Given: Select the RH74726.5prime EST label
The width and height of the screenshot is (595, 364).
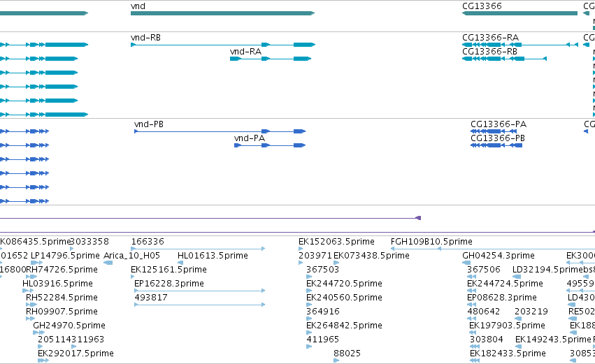Looking at the screenshot, I should tap(62, 270).
